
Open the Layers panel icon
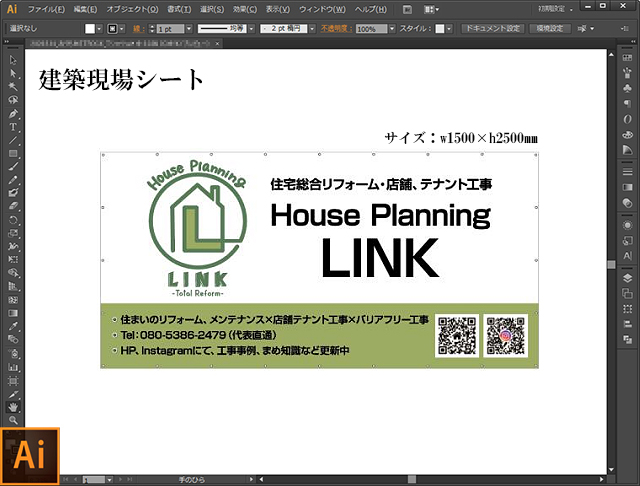[x=627, y=278]
